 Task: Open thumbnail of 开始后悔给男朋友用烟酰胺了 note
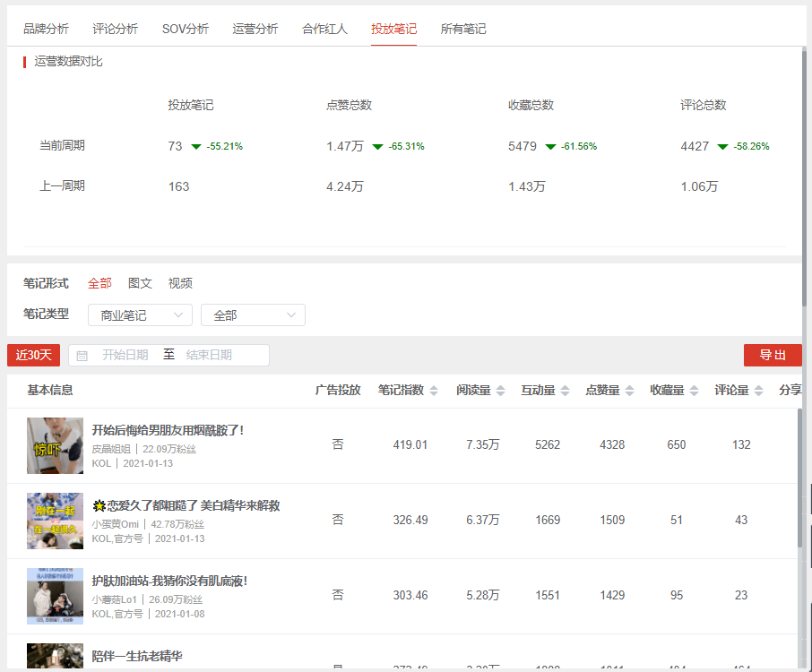pyautogui.click(x=55, y=445)
